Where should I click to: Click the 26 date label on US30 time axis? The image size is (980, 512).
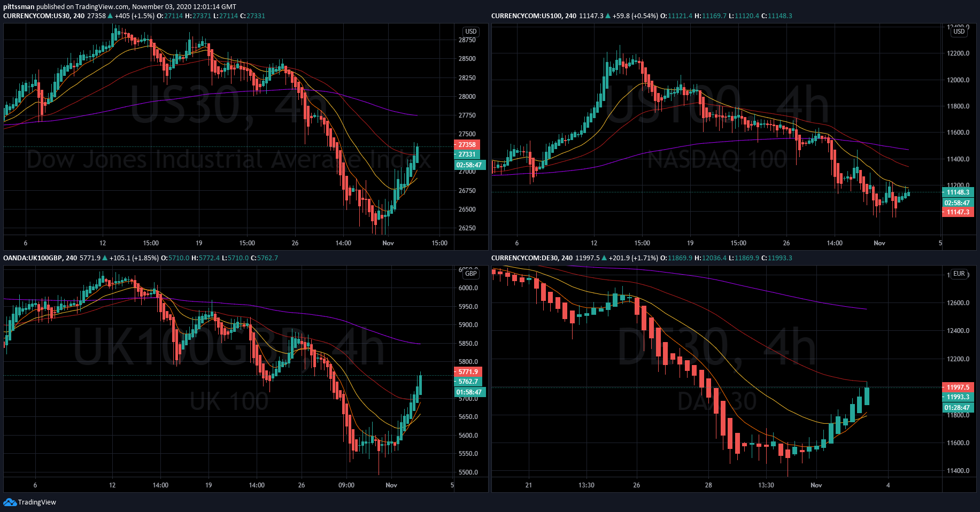pyautogui.click(x=295, y=243)
